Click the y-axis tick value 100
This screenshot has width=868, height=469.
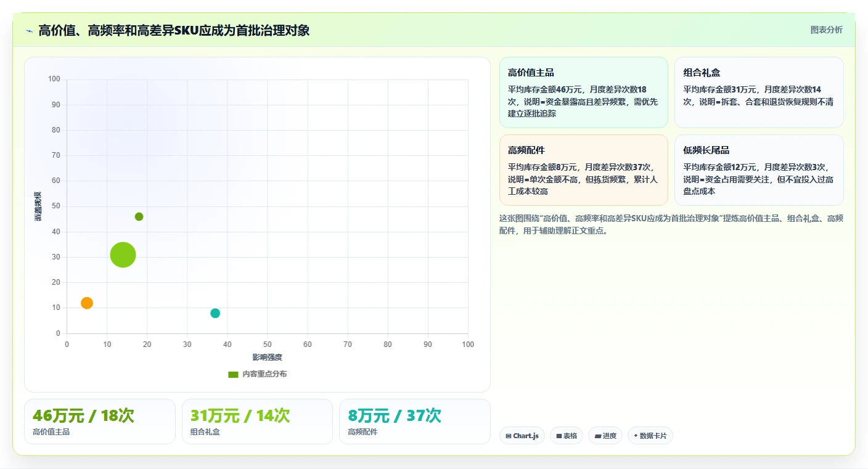point(54,79)
